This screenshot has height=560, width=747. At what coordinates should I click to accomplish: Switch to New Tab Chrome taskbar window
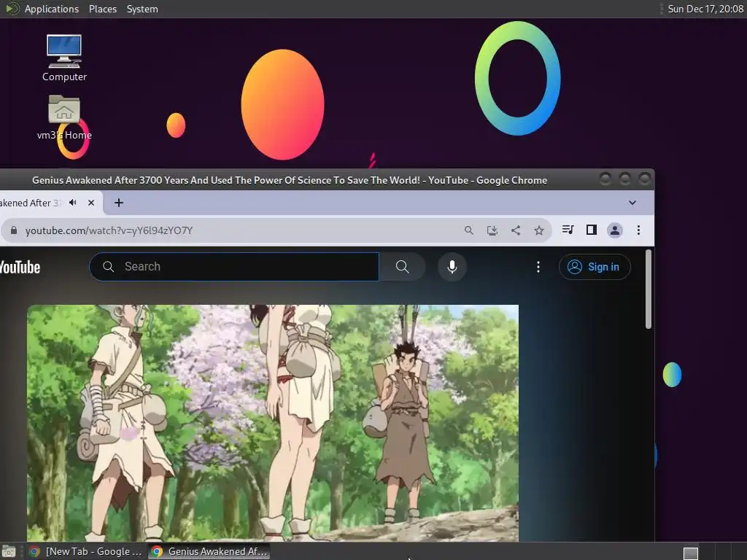pos(85,551)
